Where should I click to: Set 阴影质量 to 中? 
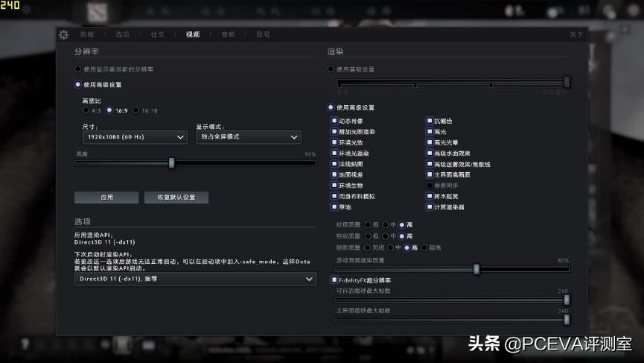pos(391,247)
